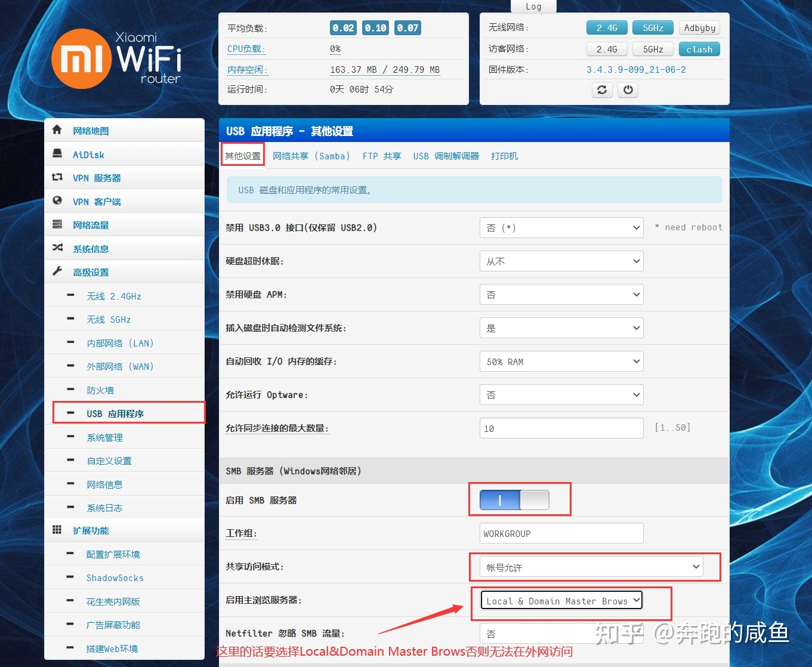Open 花生壳内网版 page

point(113,601)
